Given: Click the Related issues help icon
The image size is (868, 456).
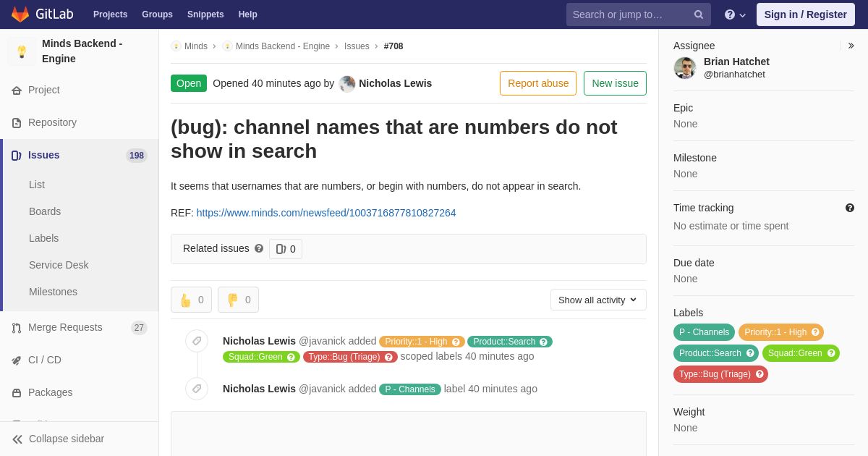Looking at the screenshot, I should pyautogui.click(x=259, y=248).
